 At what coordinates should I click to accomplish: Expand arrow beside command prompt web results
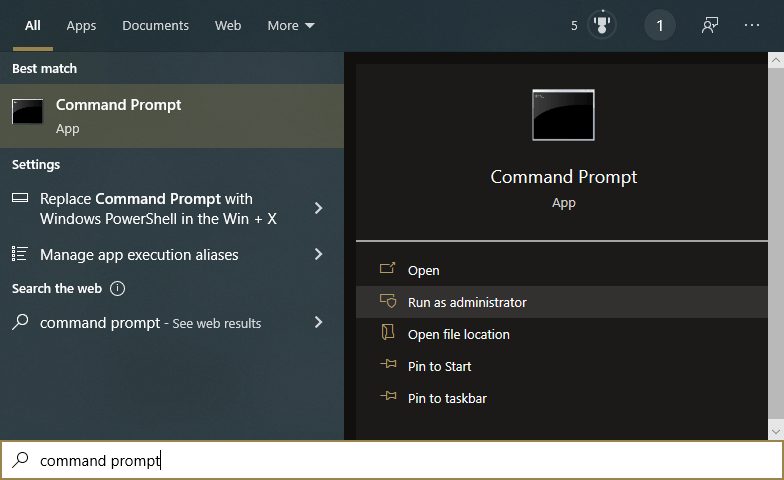click(318, 322)
